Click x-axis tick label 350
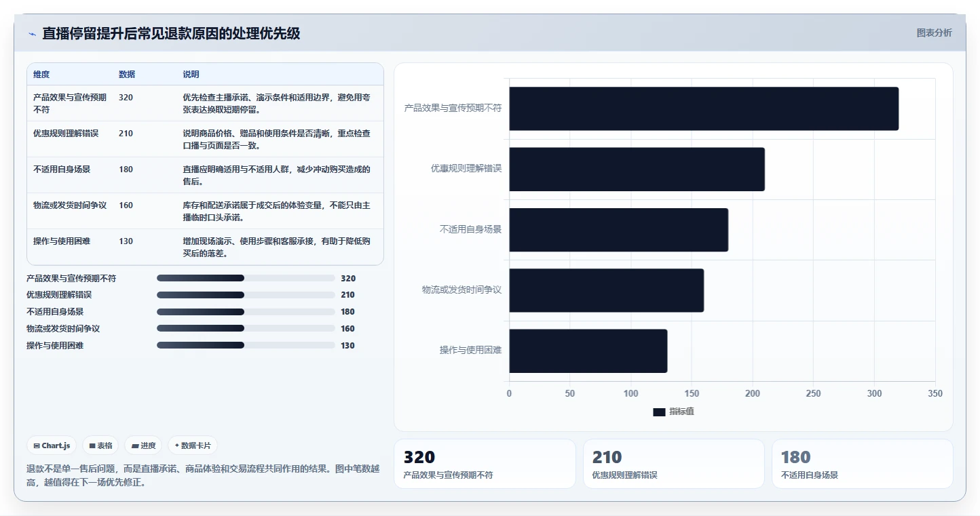 point(935,393)
